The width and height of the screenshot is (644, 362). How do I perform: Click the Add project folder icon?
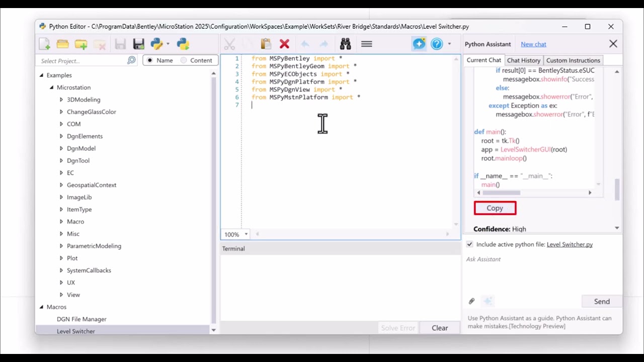point(81,44)
